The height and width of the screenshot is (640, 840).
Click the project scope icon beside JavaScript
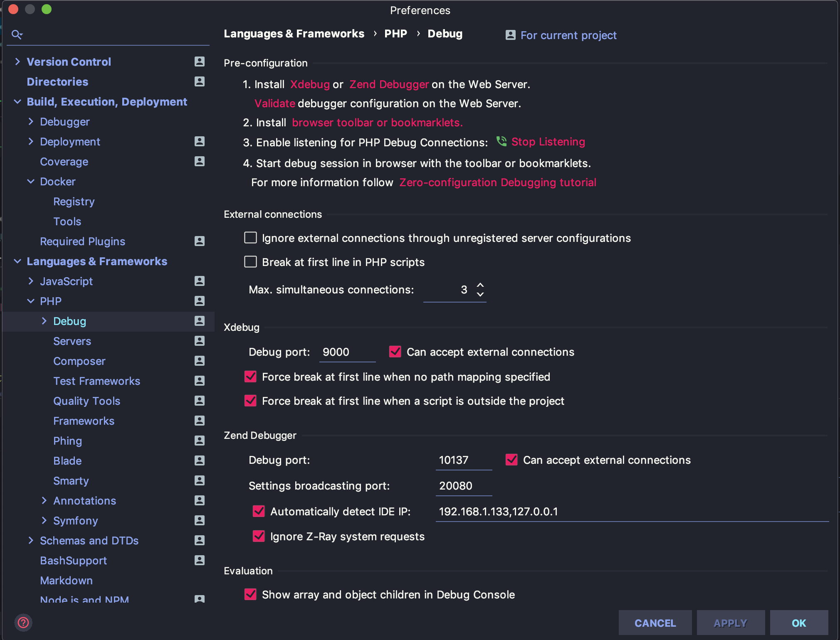tap(199, 281)
